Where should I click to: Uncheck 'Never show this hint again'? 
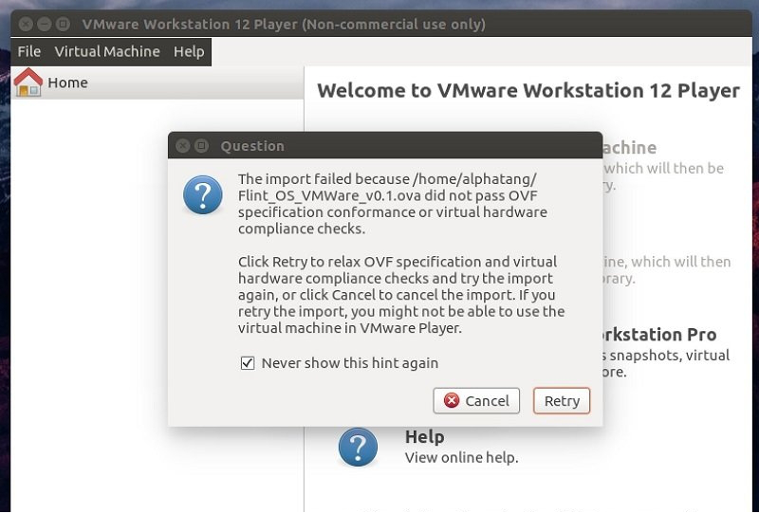point(248,362)
